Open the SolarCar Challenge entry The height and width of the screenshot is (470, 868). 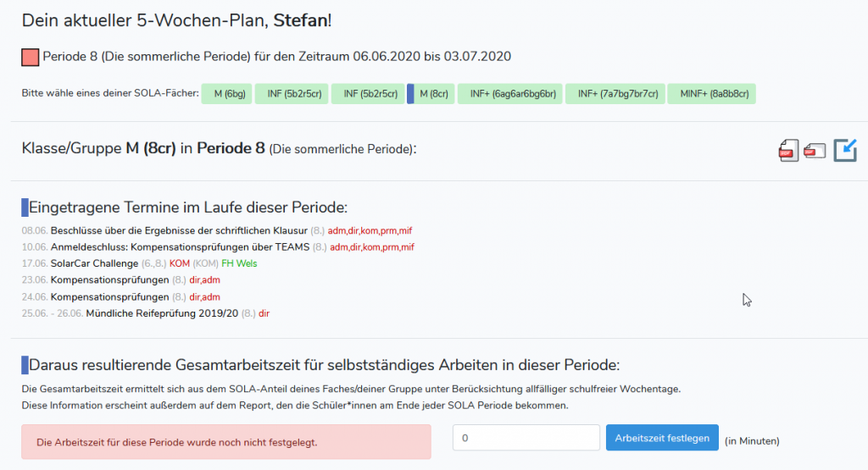tap(94, 263)
